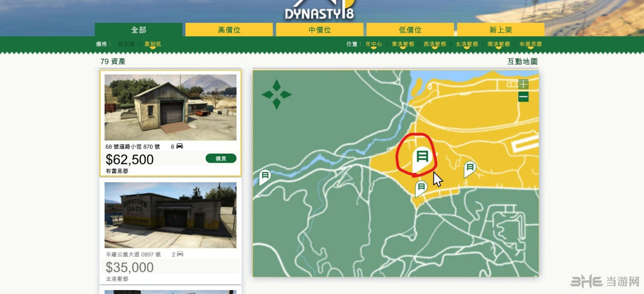Zoom out the map with the minus icon

coord(523,97)
